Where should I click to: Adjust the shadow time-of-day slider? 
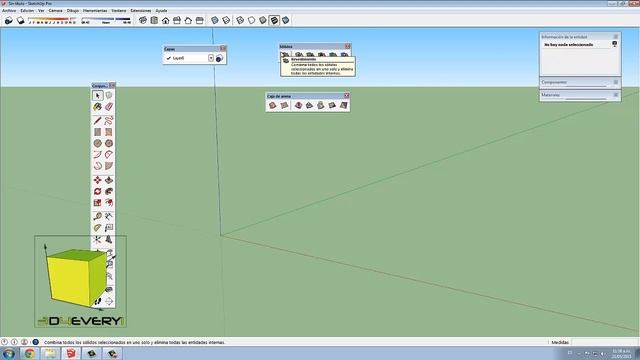click(106, 19)
